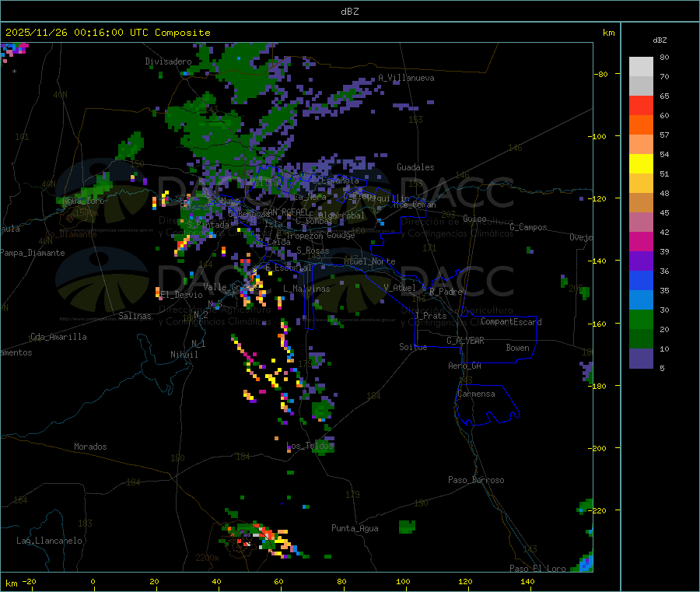Click the 'Punta_Agua' map label
Screen dimensions: 700x592
355,529
